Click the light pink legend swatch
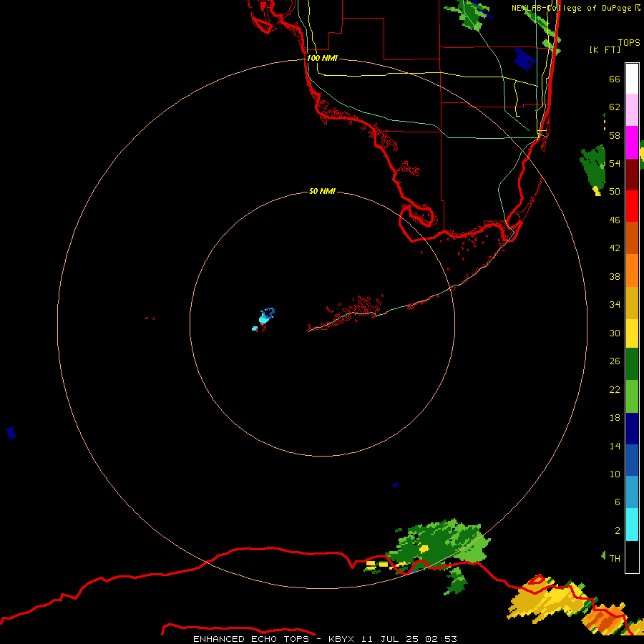 (x=632, y=110)
